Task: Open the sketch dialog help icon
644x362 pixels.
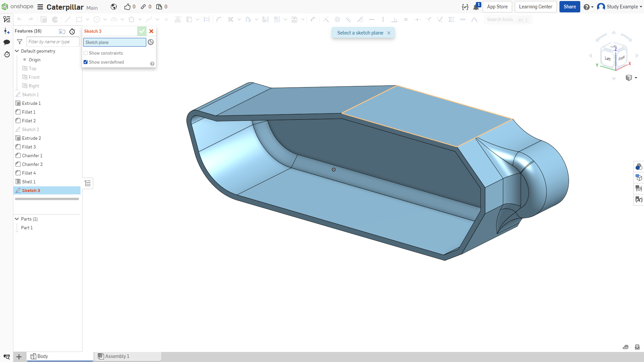Action: (152, 64)
